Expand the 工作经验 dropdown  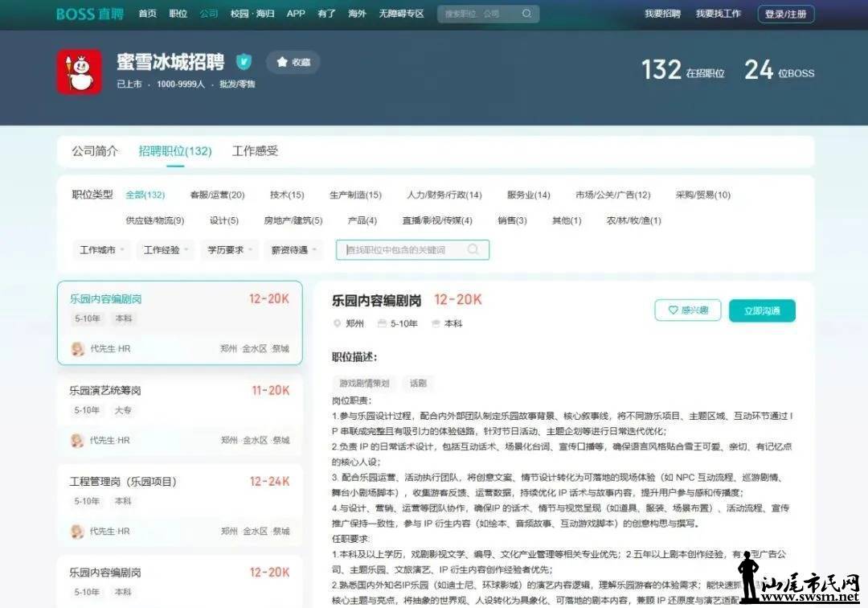point(166,250)
